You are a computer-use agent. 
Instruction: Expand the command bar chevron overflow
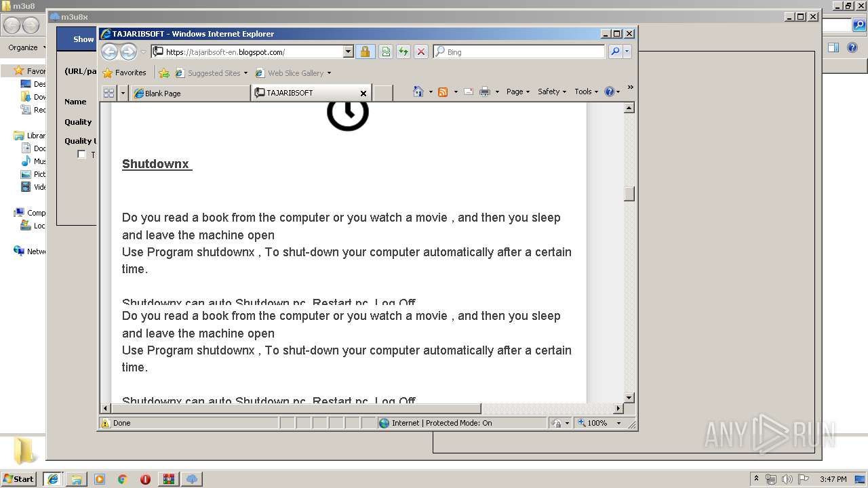[630, 87]
